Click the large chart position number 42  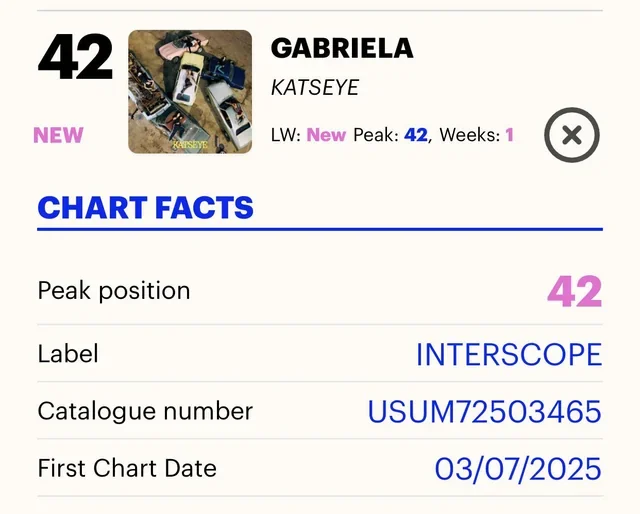pyautogui.click(x=75, y=58)
